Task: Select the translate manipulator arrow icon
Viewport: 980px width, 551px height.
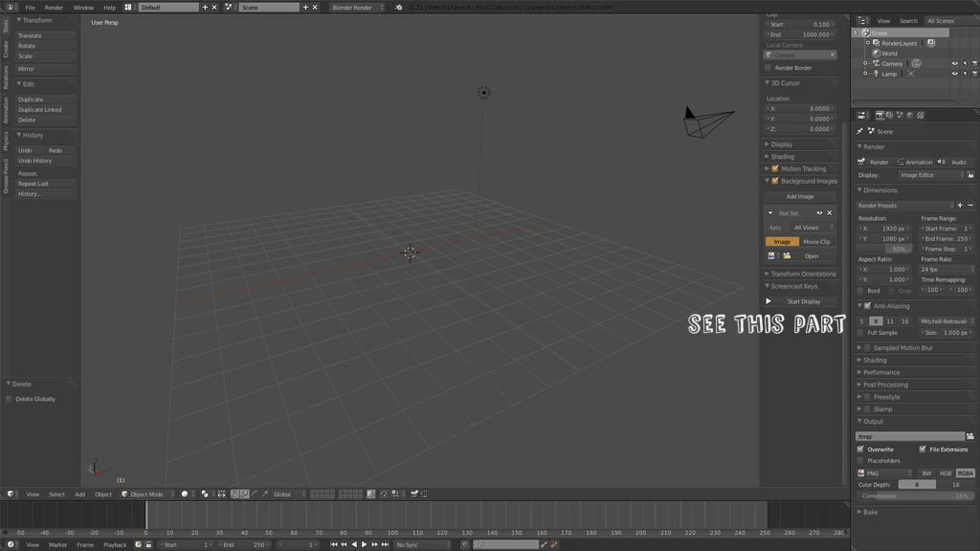Action: 244,495
